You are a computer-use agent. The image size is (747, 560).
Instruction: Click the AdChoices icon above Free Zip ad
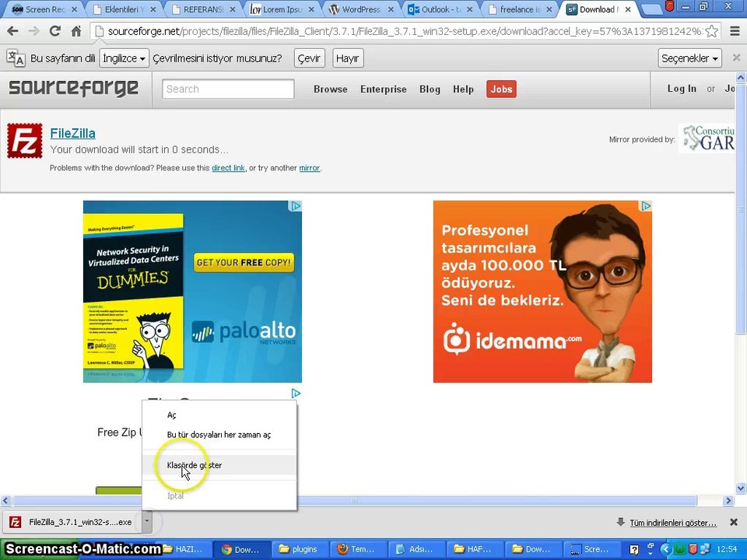[296, 394]
